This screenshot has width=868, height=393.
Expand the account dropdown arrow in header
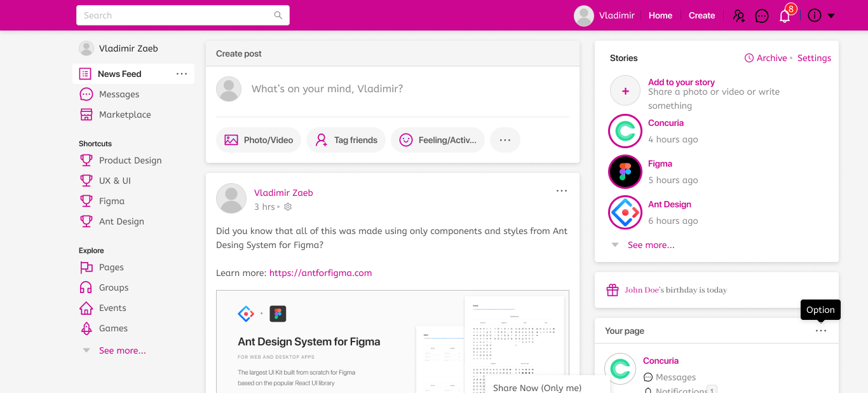(x=831, y=16)
